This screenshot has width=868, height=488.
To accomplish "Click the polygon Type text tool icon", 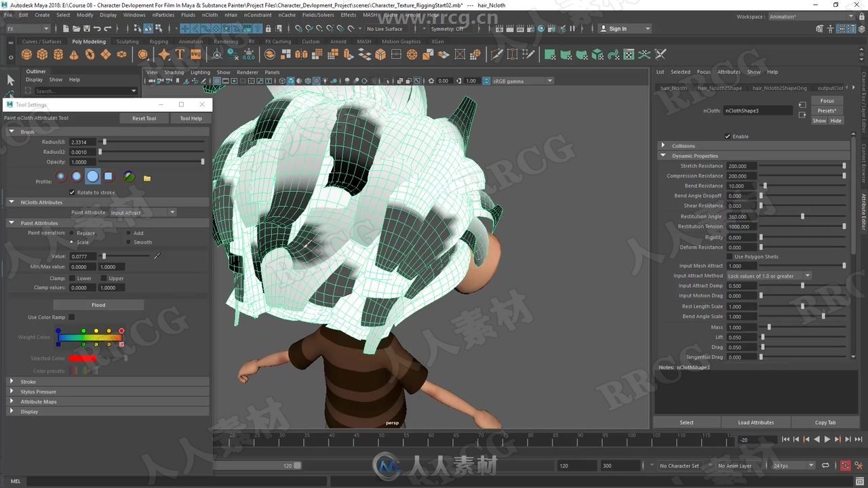I will point(180,55).
